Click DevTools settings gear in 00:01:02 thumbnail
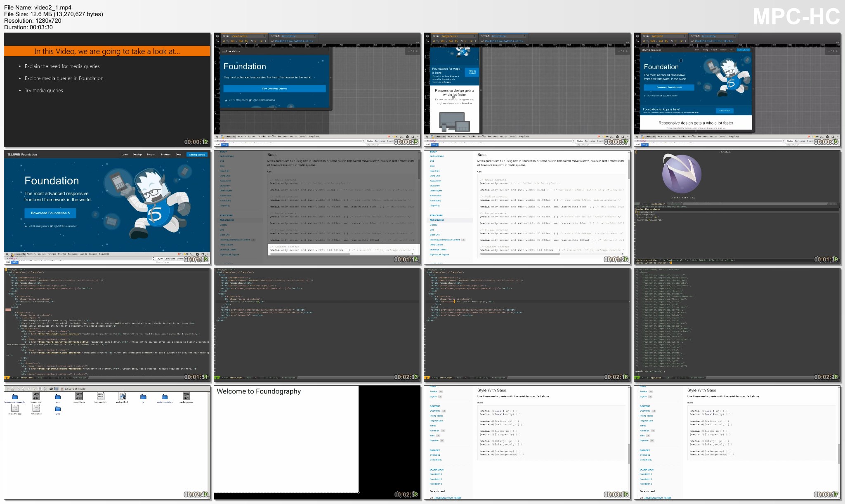The height and width of the screenshot is (504, 845). [x=197, y=254]
